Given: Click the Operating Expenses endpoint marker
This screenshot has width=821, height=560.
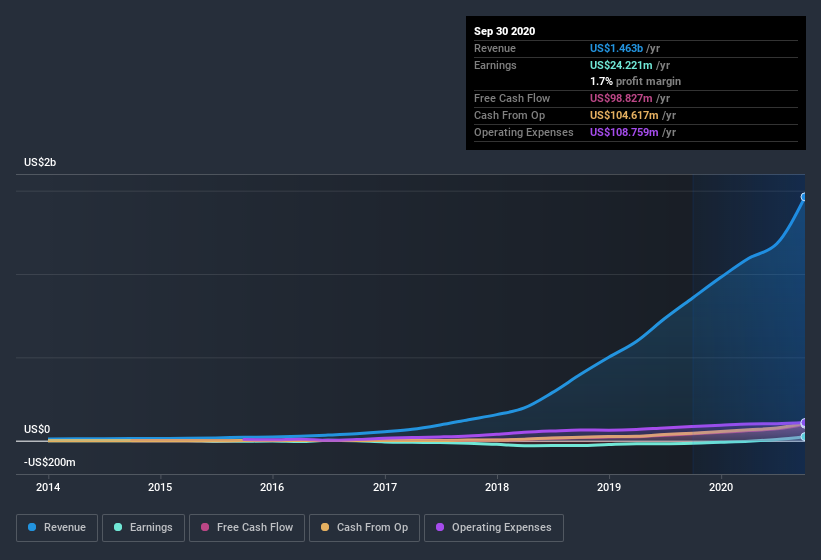Looking at the screenshot, I should click(804, 423).
